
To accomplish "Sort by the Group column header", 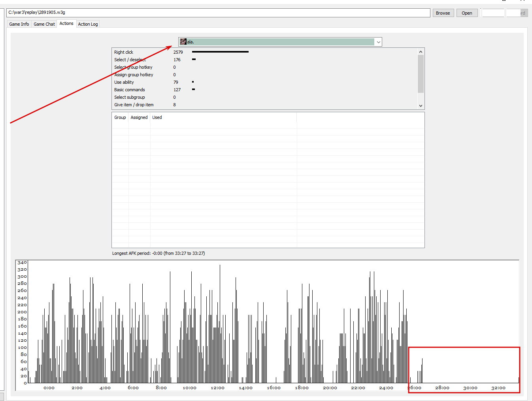I will (x=120, y=117).
